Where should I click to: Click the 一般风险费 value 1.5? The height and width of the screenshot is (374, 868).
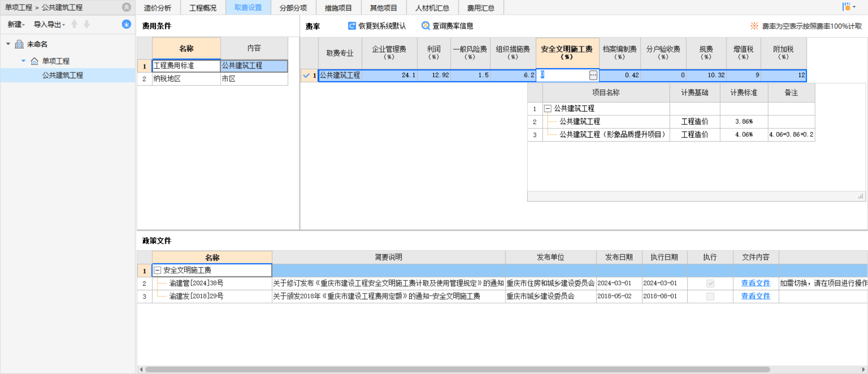coord(470,75)
